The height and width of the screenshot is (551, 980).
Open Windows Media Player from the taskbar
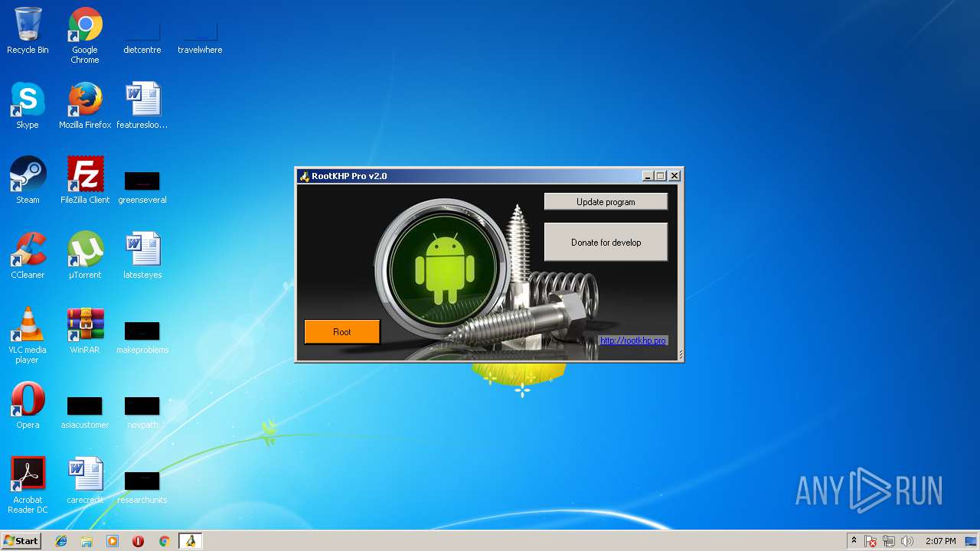[x=113, y=541]
